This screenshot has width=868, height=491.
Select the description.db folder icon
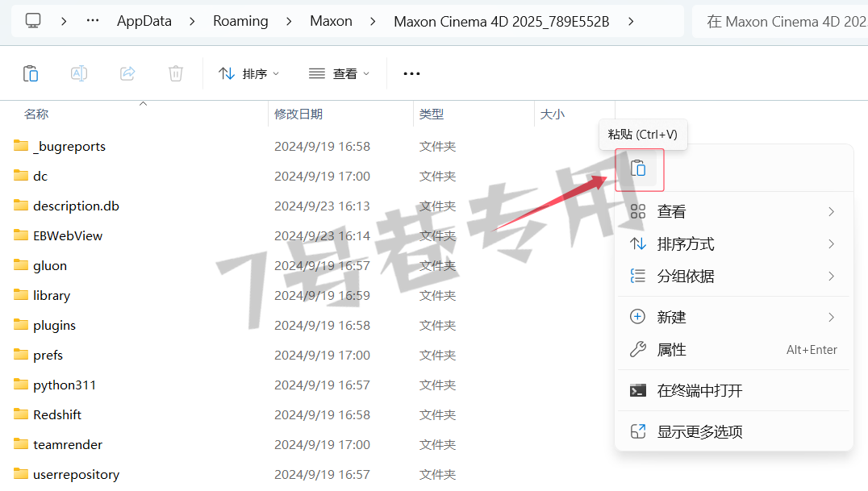21,206
